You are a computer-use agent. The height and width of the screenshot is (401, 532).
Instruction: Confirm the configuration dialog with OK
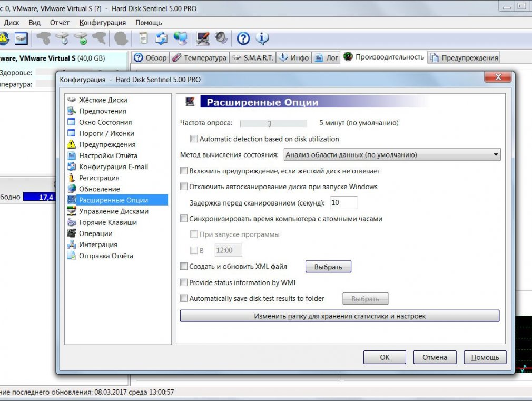(385, 357)
